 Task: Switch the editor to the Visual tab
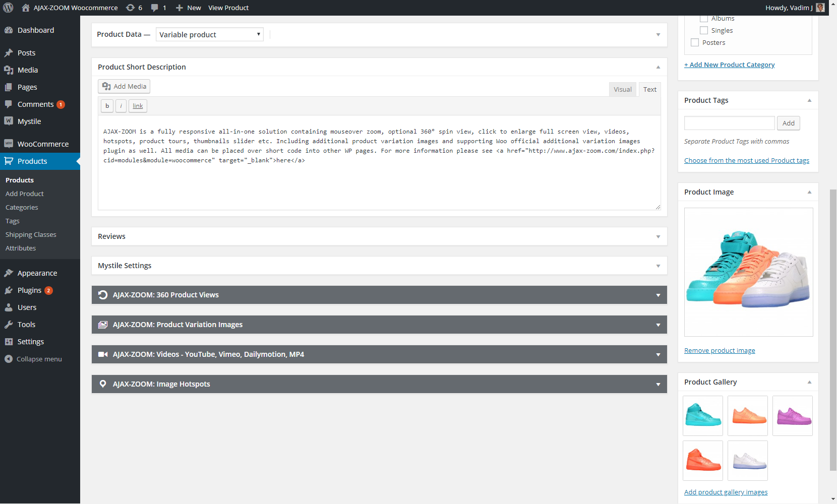(623, 89)
